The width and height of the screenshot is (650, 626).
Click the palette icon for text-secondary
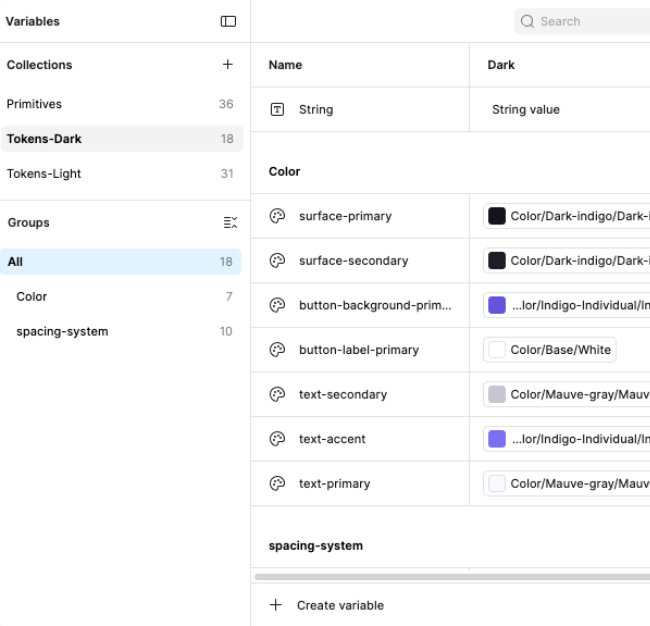coord(277,394)
